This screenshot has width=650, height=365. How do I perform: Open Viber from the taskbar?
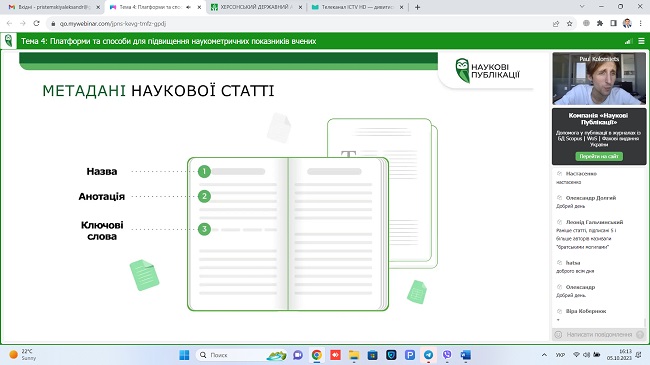pyautogui.click(x=447, y=355)
